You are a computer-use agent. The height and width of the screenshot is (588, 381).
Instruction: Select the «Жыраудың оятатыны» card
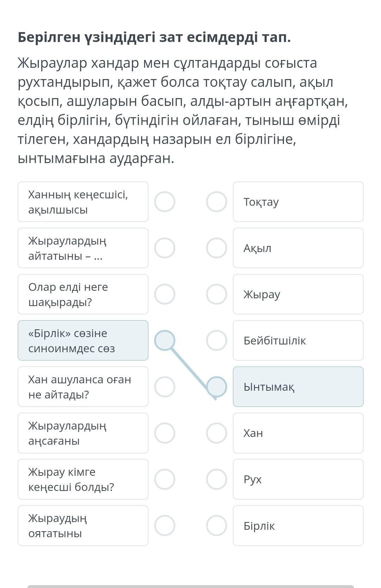point(83,526)
